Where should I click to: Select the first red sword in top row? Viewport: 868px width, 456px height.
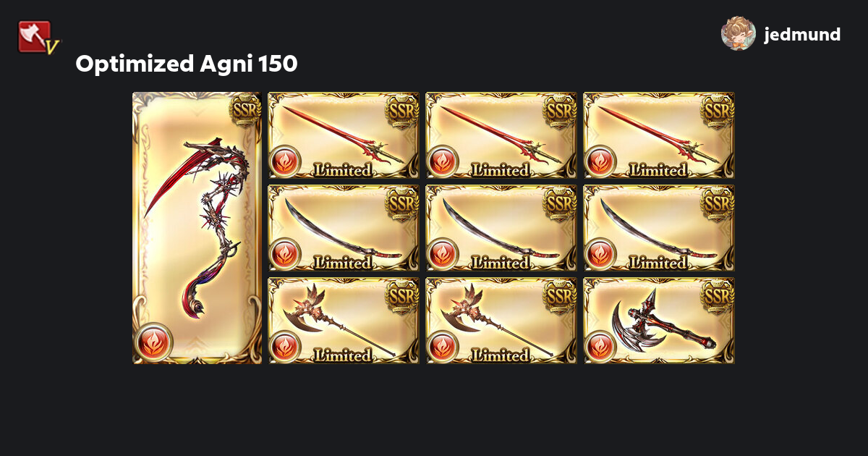[x=344, y=135]
